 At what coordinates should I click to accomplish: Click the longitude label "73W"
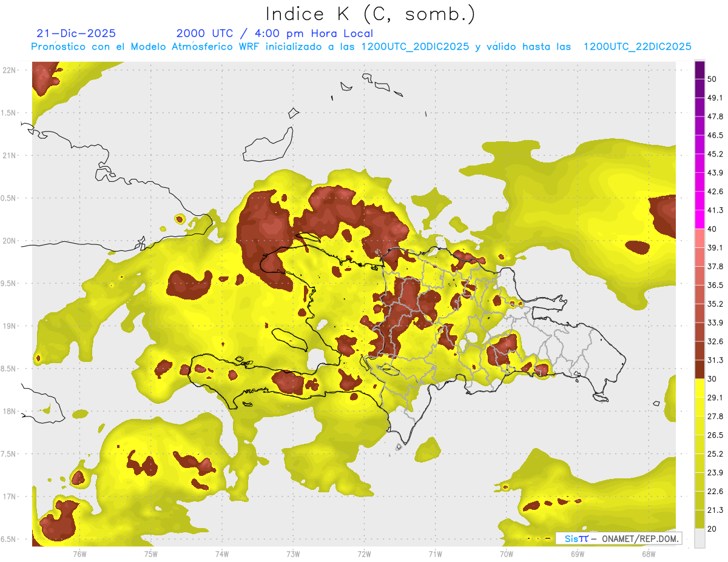(x=293, y=554)
